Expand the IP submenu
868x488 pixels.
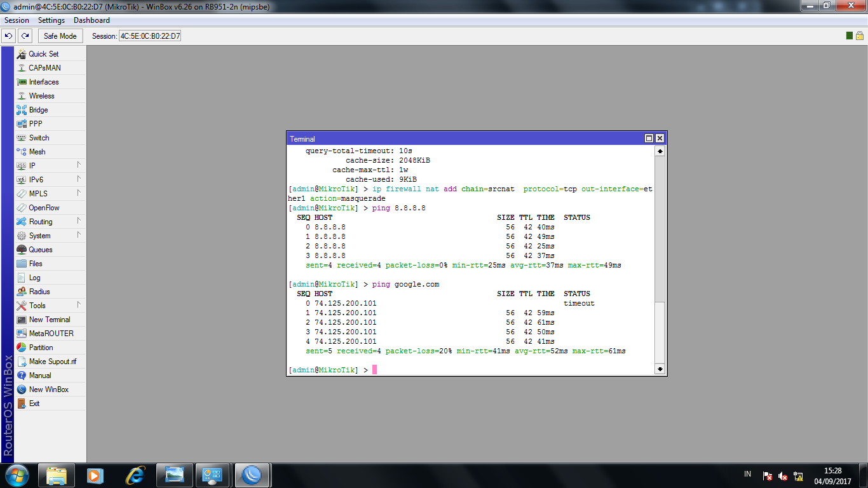tap(79, 165)
